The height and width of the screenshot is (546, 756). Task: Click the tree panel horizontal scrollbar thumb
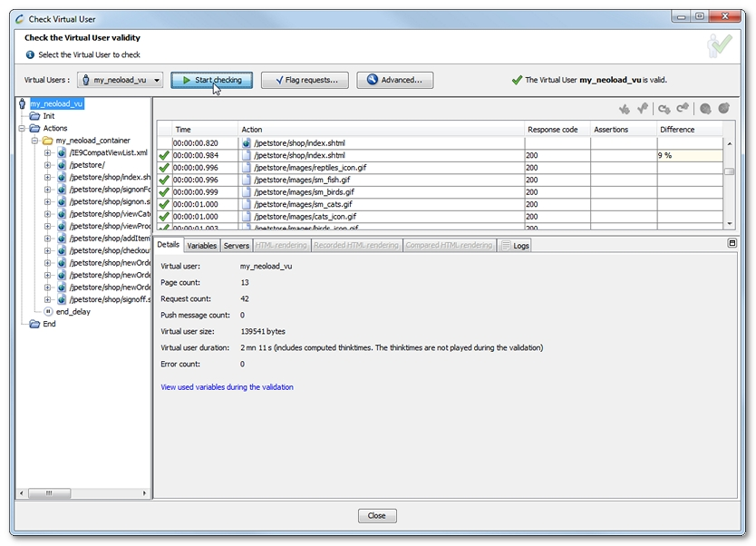(49, 493)
